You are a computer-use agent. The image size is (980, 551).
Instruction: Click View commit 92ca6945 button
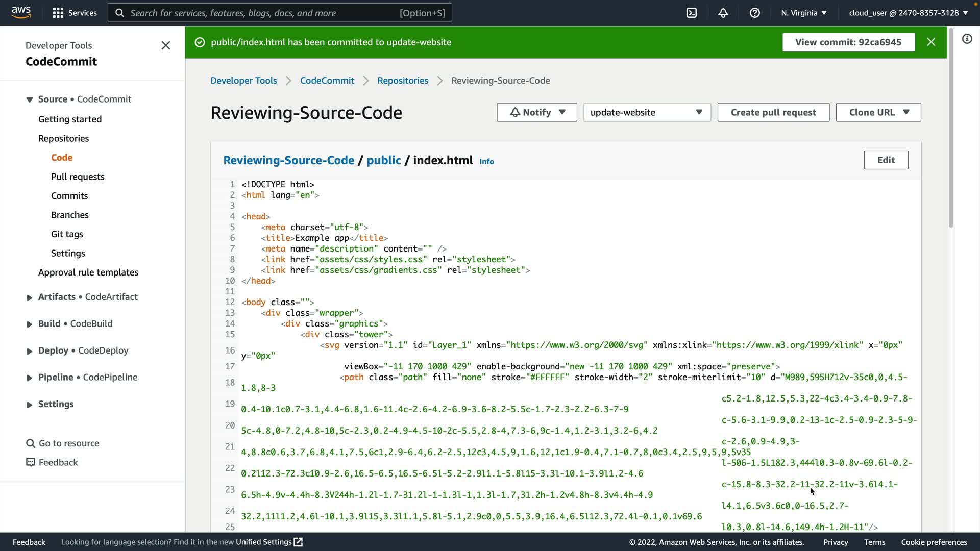pos(848,42)
